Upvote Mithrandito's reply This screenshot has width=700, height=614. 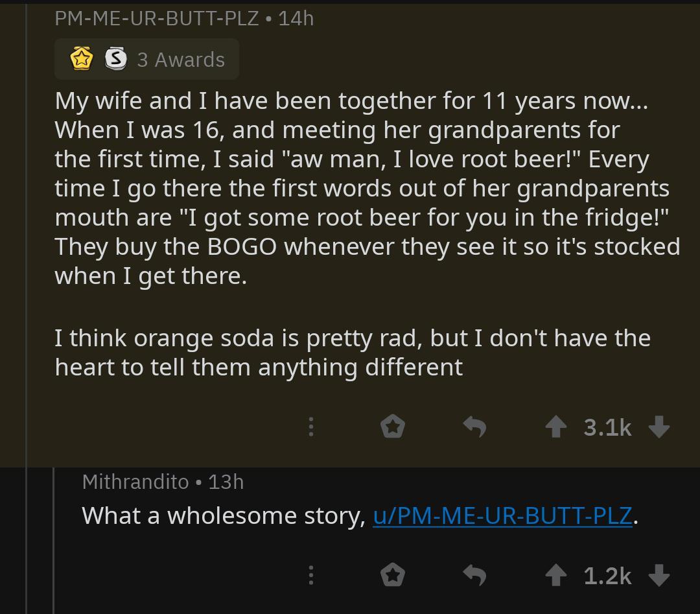point(556,575)
